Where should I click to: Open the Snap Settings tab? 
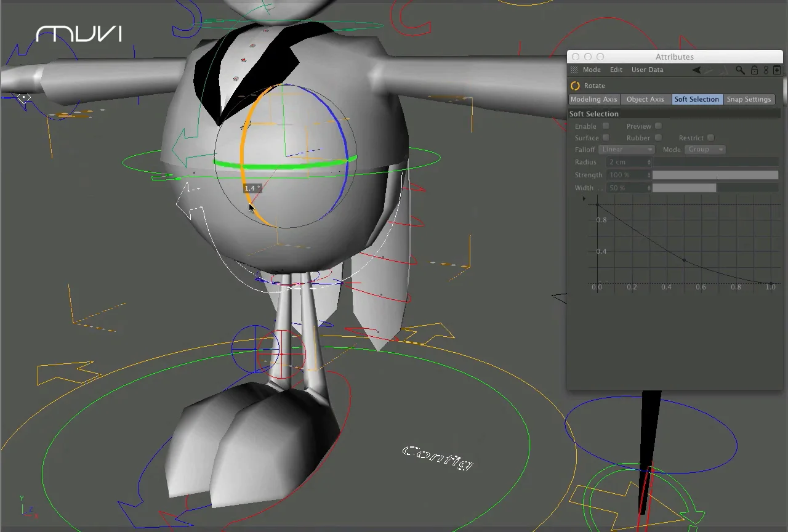749,99
